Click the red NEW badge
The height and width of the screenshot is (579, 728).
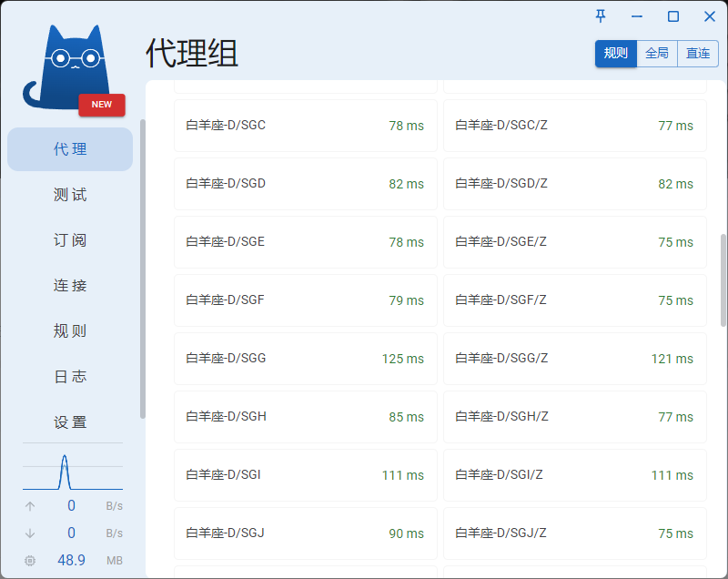pos(102,105)
